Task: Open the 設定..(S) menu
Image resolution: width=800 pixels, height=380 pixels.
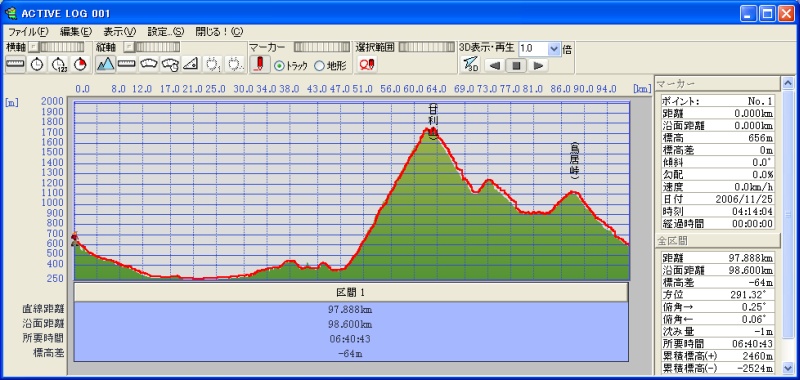Action: coord(165,32)
